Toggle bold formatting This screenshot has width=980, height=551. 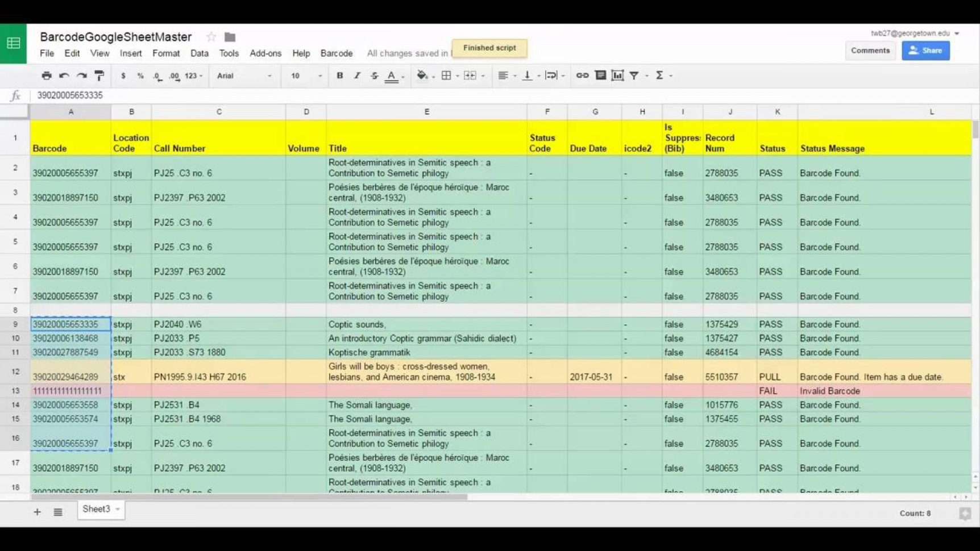(340, 76)
